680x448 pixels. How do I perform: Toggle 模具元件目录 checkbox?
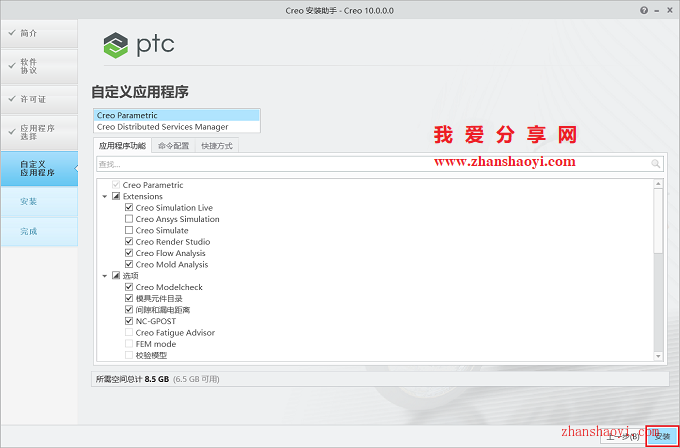tap(129, 298)
